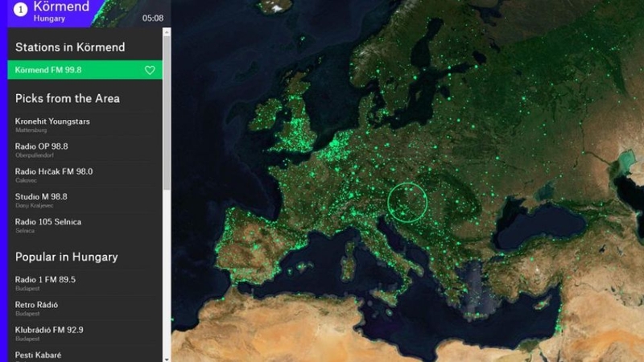Play Körmend FM 99.8 station

(x=85, y=70)
